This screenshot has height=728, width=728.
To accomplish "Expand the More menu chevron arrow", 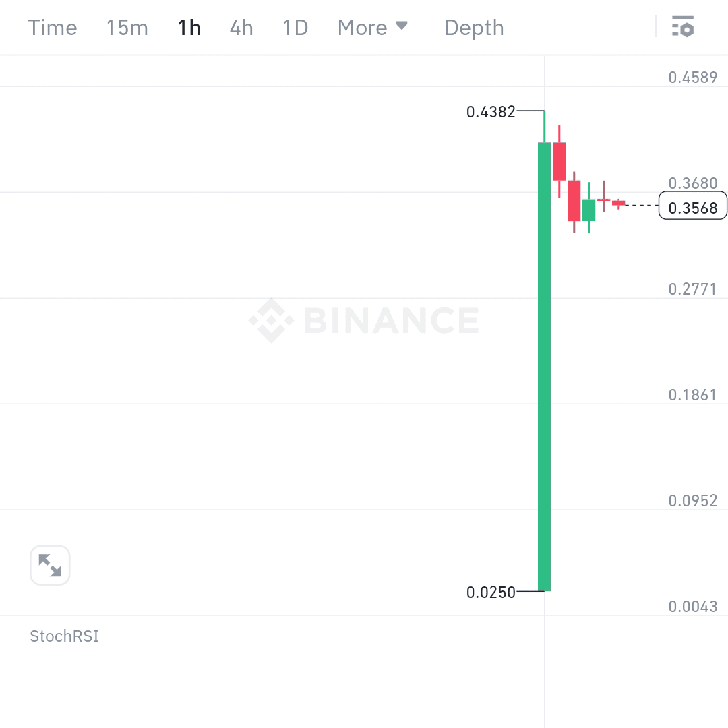I will 402,27.
